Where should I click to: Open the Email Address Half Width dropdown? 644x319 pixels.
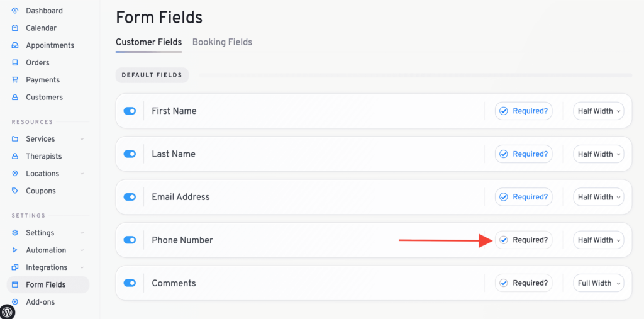pos(598,197)
